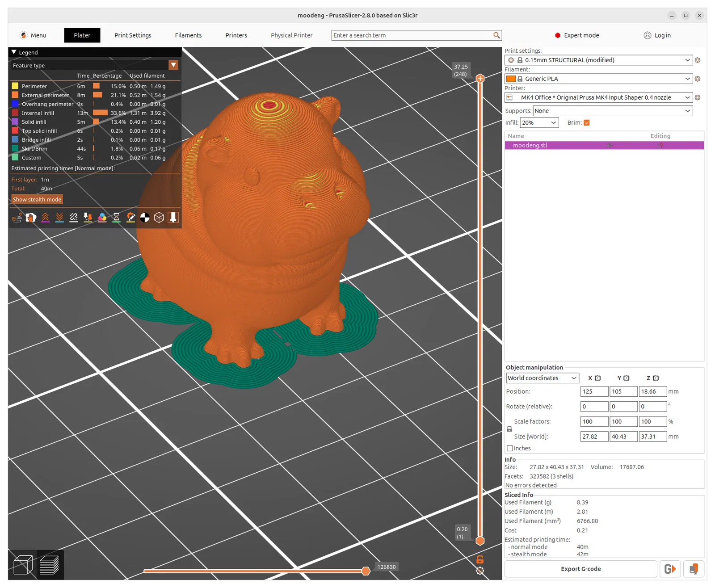The width and height of the screenshot is (715, 588).
Task: Switch to Filaments tab
Action: (188, 35)
